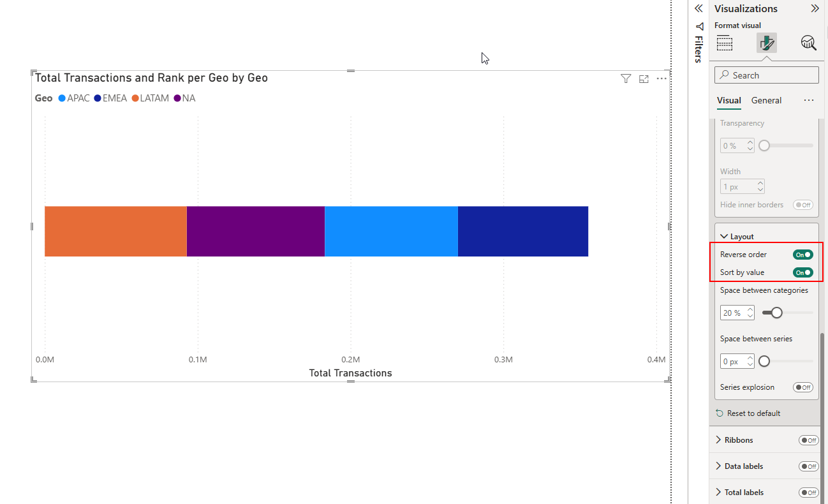Select the Format visual paintbrush icon
828x504 pixels.
click(x=766, y=43)
